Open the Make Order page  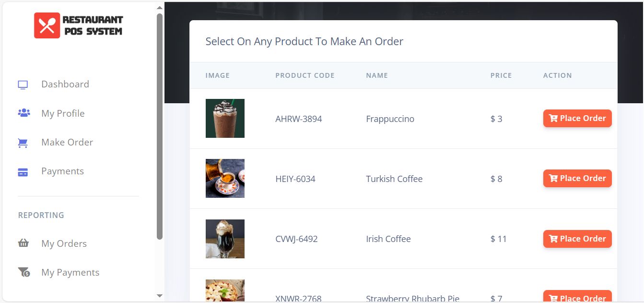point(67,142)
